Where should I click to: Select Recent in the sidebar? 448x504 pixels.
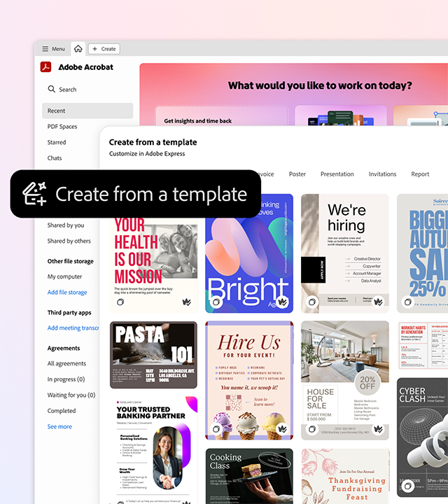(57, 111)
